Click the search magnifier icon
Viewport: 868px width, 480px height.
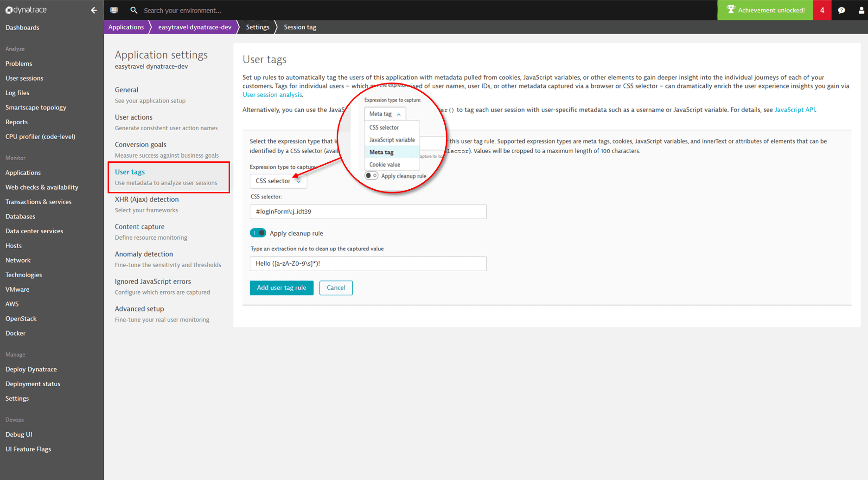click(x=134, y=10)
